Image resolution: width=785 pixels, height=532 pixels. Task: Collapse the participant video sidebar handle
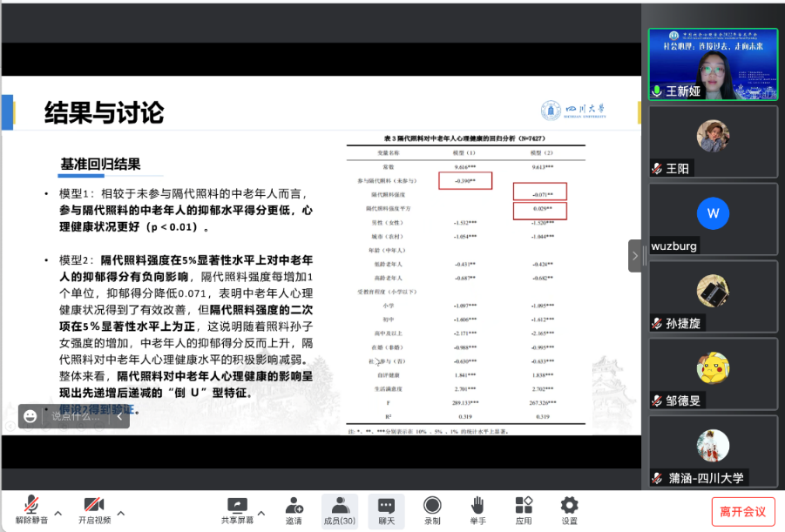pyautogui.click(x=636, y=255)
